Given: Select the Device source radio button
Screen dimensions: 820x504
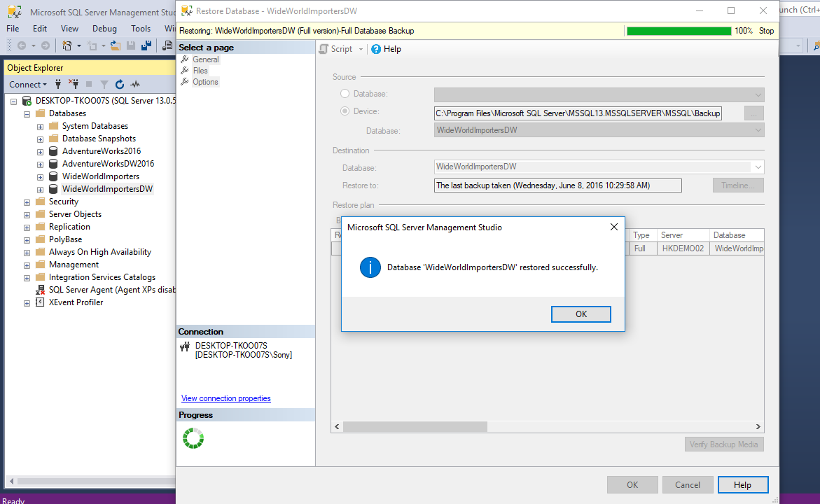Looking at the screenshot, I should click(x=345, y=111).
